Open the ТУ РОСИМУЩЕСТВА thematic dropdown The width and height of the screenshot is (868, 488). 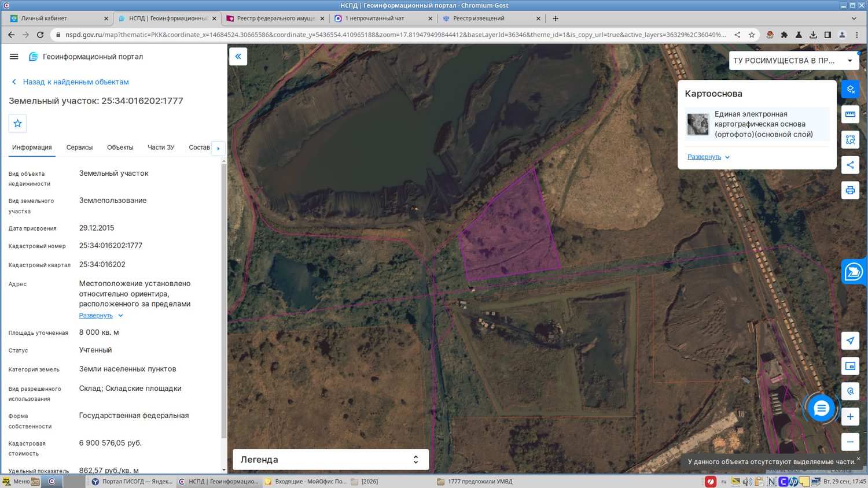coord(793,61)
